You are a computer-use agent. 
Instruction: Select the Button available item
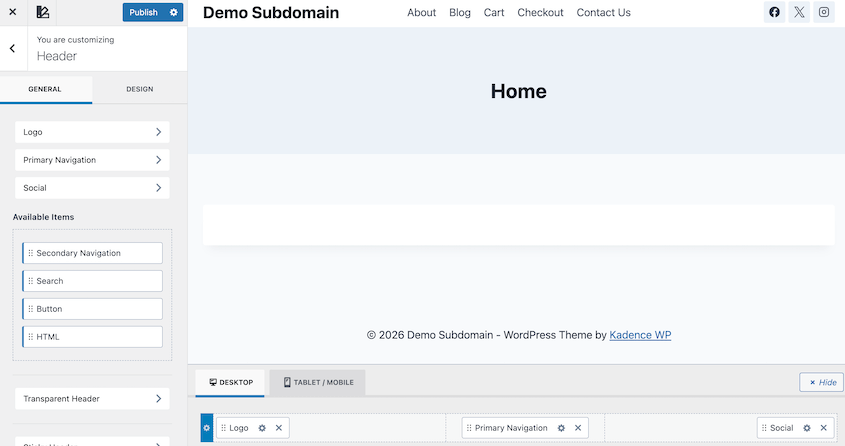92,309
